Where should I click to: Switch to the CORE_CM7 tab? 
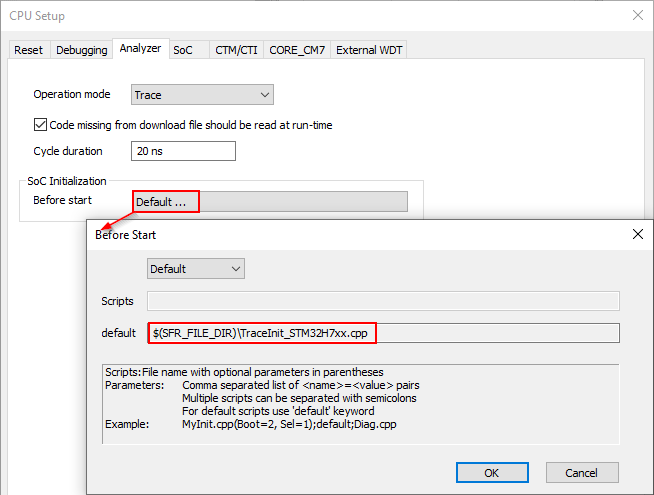(298, 50)
